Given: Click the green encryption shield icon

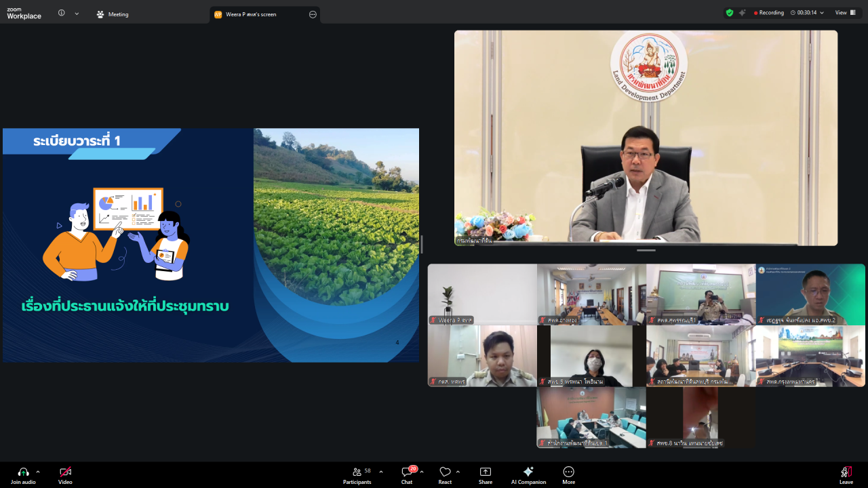Looking at the screenshot, I should pos(730,13).
